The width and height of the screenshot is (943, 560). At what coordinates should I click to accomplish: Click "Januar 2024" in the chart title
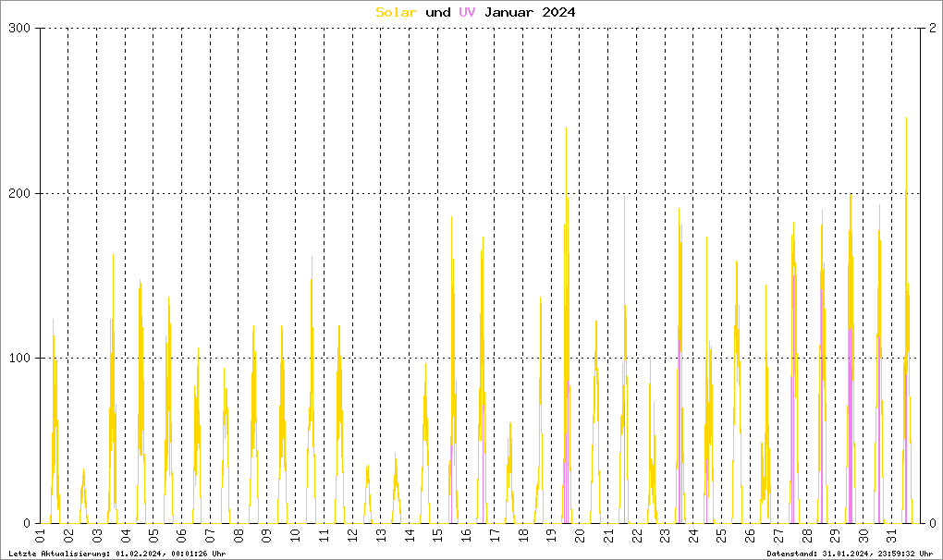coord(530,12)
